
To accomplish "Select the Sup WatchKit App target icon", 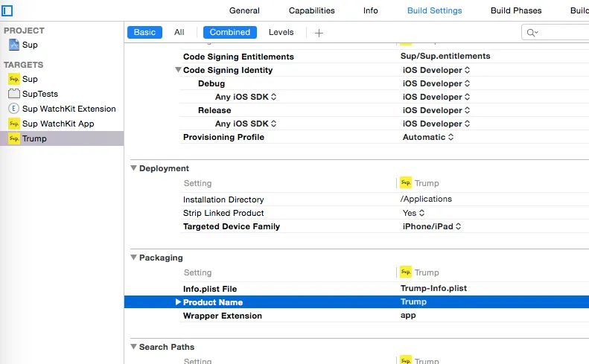I will point(13,124).
